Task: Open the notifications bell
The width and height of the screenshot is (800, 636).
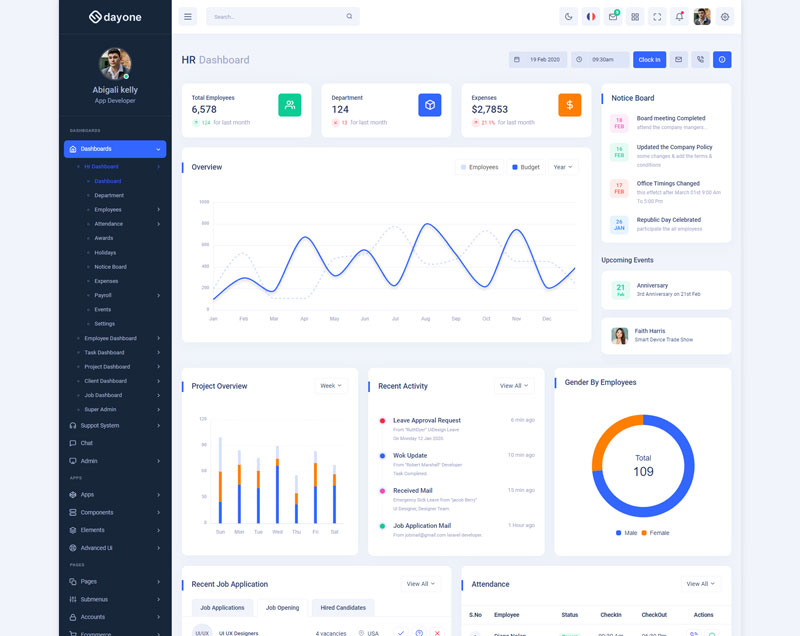Action: (680, 17)
